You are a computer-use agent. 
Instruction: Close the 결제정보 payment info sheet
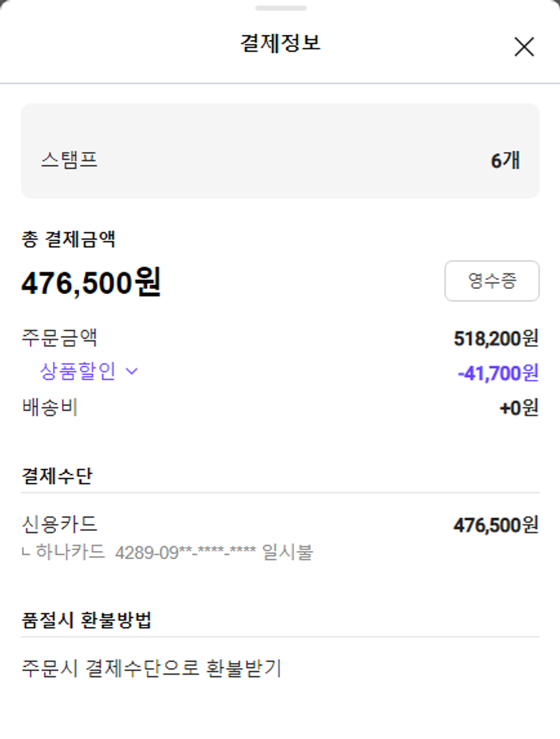click(x=524, y=47)
